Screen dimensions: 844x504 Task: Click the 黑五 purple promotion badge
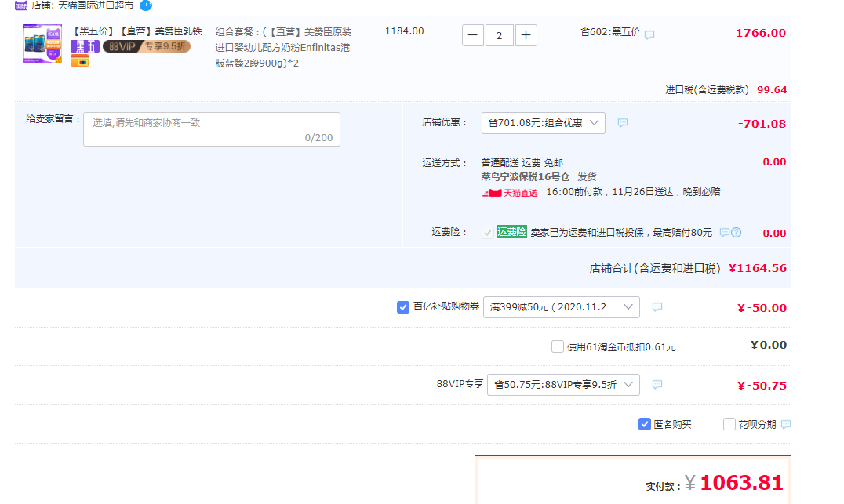(x=85, y=46)
